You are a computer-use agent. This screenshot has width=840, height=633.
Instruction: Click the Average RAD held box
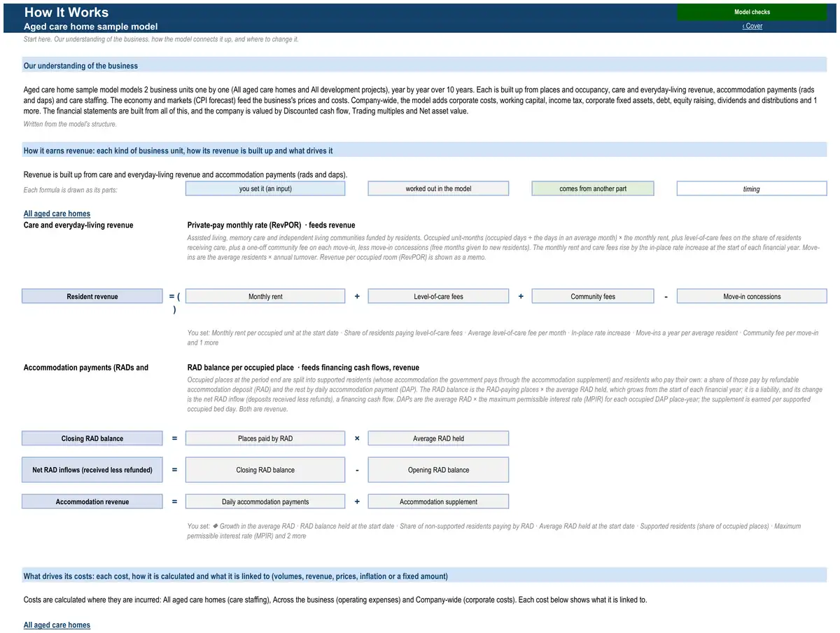click(438, 439)
